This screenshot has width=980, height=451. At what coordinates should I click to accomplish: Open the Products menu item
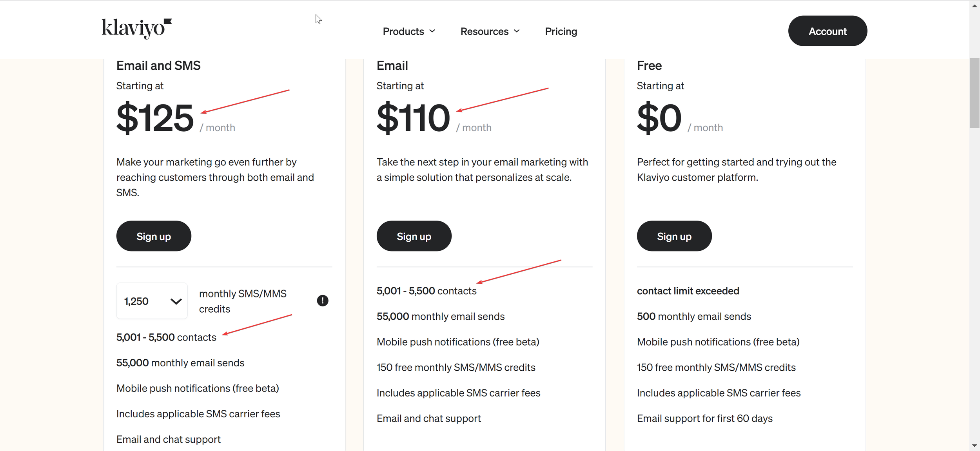coord(403,31)
